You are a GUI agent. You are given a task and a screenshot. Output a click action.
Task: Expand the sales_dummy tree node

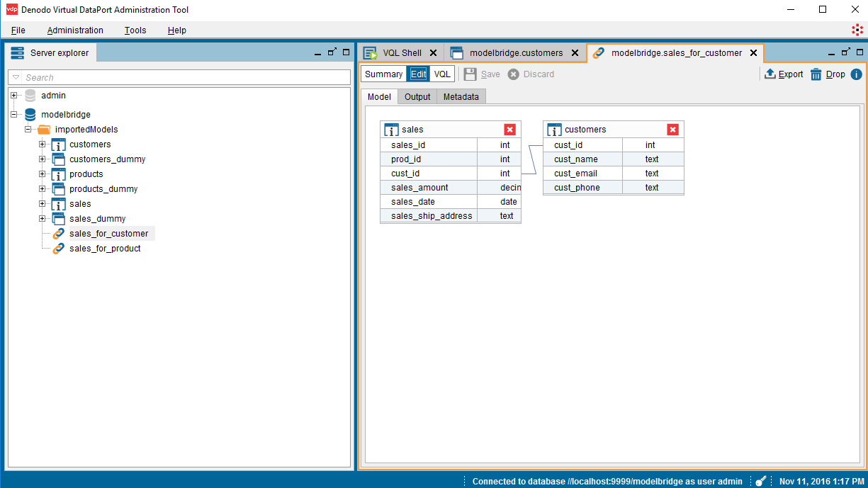click(x=43, y=219)
